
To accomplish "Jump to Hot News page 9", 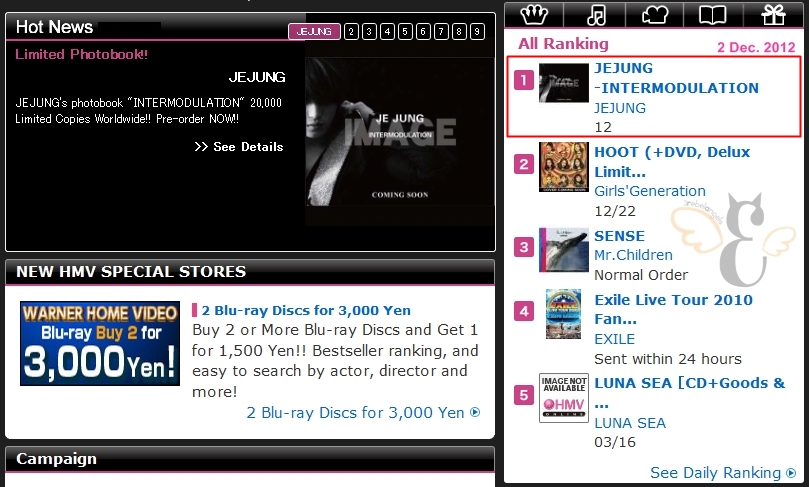I will (x=477, y=31).
